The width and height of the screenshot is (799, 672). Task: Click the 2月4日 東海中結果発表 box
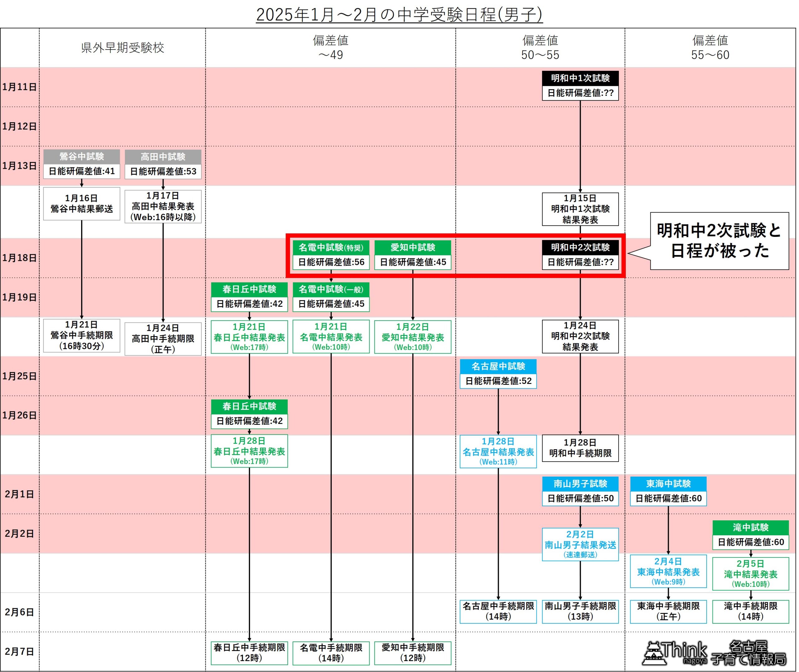(668, 571)
